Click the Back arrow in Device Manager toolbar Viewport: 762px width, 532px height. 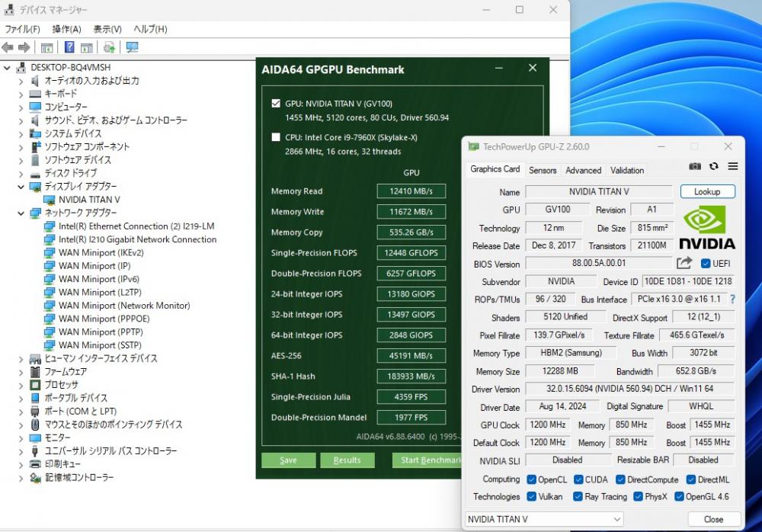pos(8,47)
